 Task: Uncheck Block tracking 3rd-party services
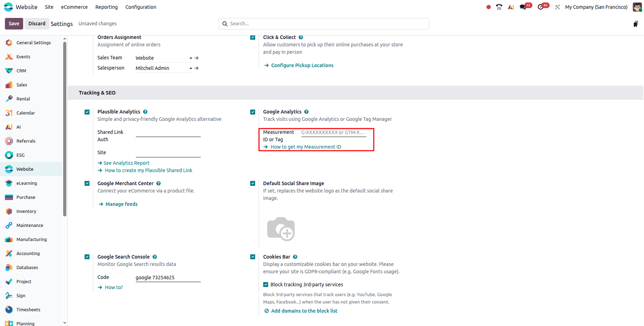coord(266,285)
